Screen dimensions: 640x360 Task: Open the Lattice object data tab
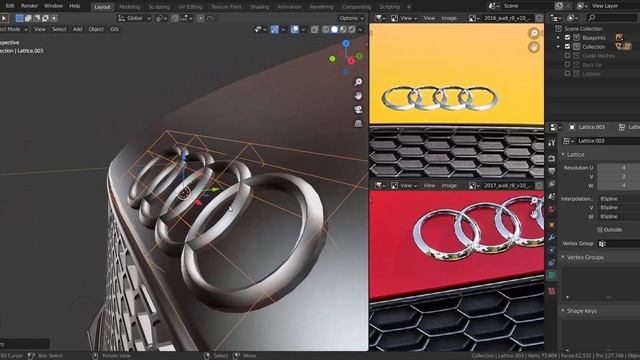click(x=552, y=276)
